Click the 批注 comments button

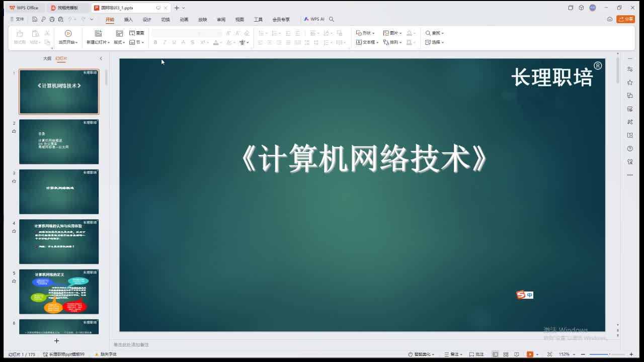click(x=476, y=354)
